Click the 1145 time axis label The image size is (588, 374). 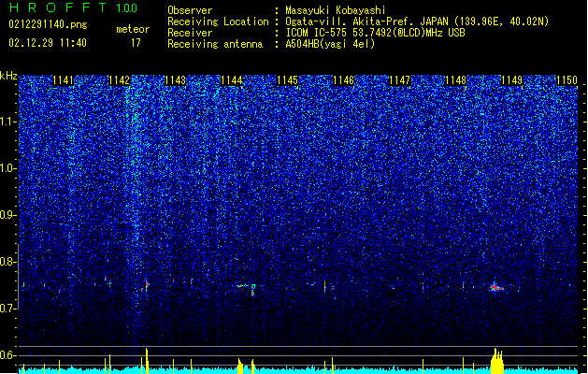pyautogui.click(x=287, y=80)
